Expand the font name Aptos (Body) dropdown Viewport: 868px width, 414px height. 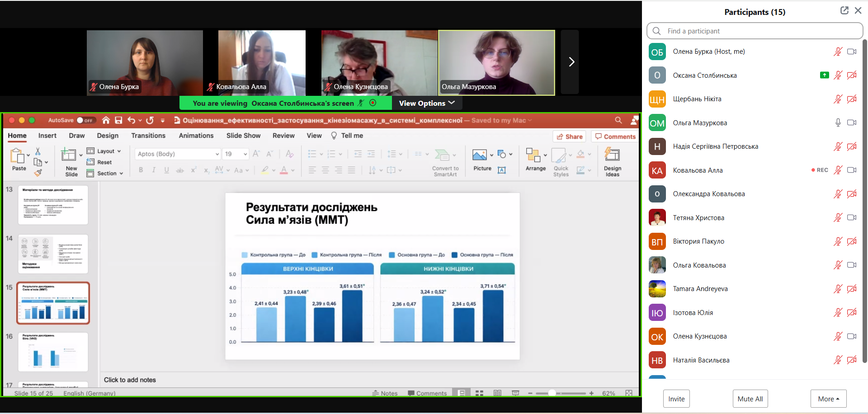[x=217, y=154]
